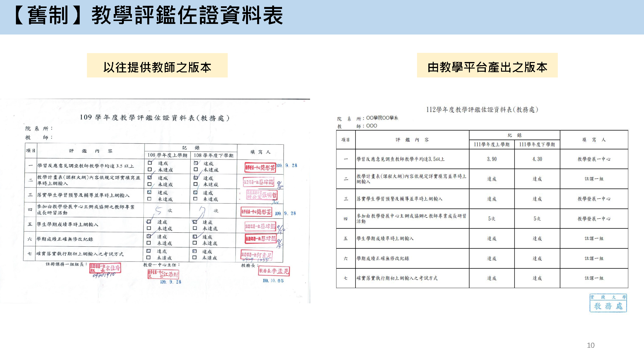Click the red stamp 何素足 in row 七

[256, 255]
